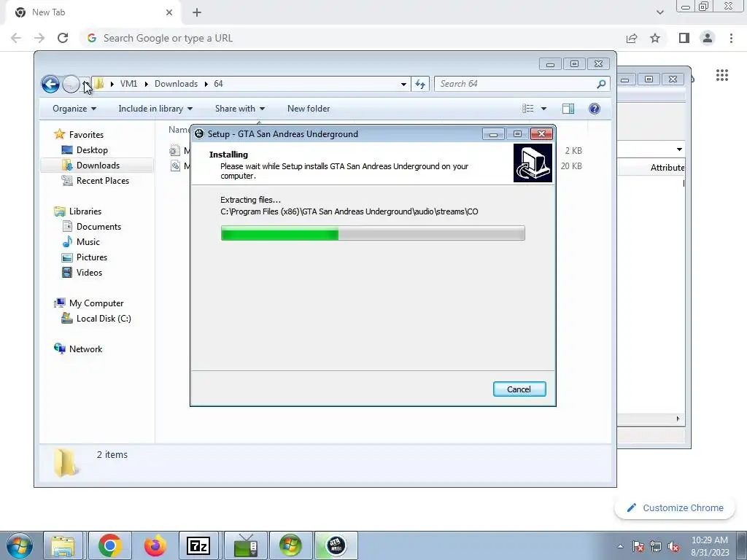Open the Pictures library
The height and width of the screenshot is (560, 747).
coord(91,257)
